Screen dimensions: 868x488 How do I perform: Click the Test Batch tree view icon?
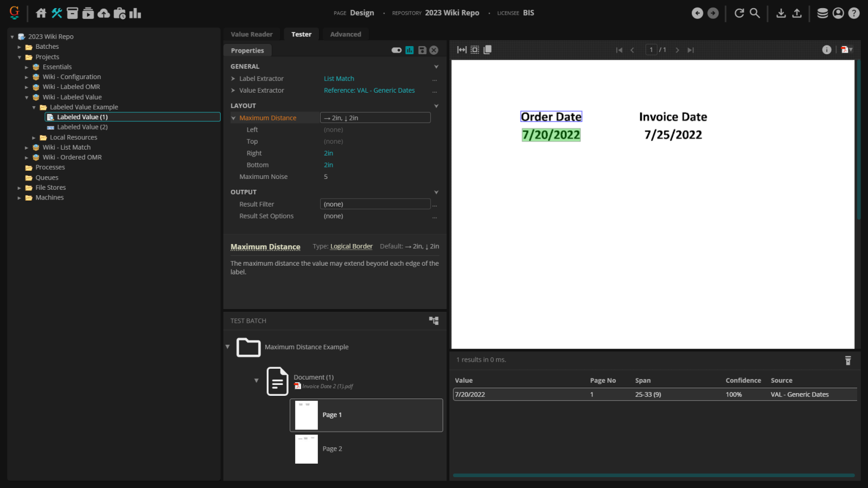pyautogui.click(x=433, y=320)
